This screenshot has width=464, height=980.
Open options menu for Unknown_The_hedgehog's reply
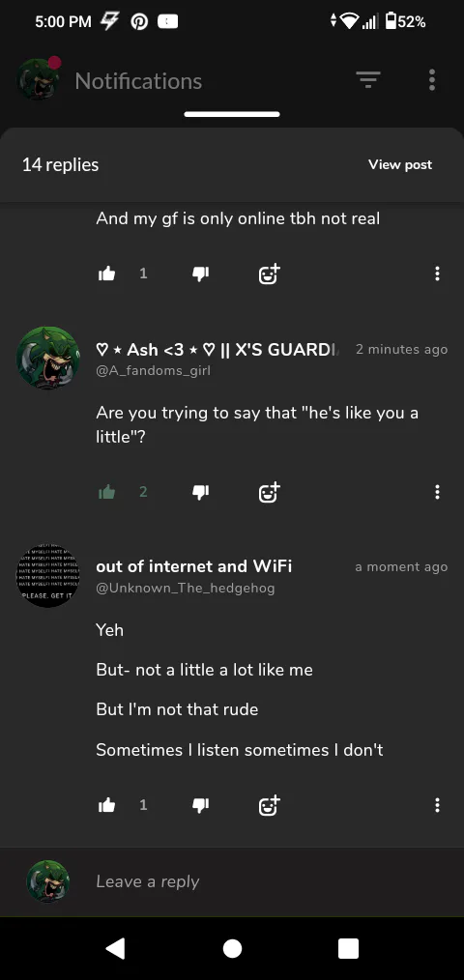pos(437,806)
